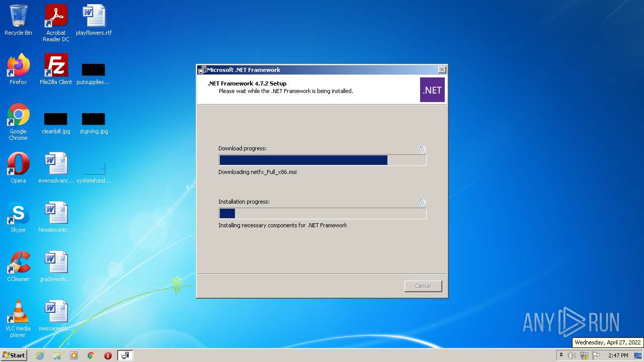Open Internet Explorer from taskbar
Screen dimensions: 644x362
point(40,355)
